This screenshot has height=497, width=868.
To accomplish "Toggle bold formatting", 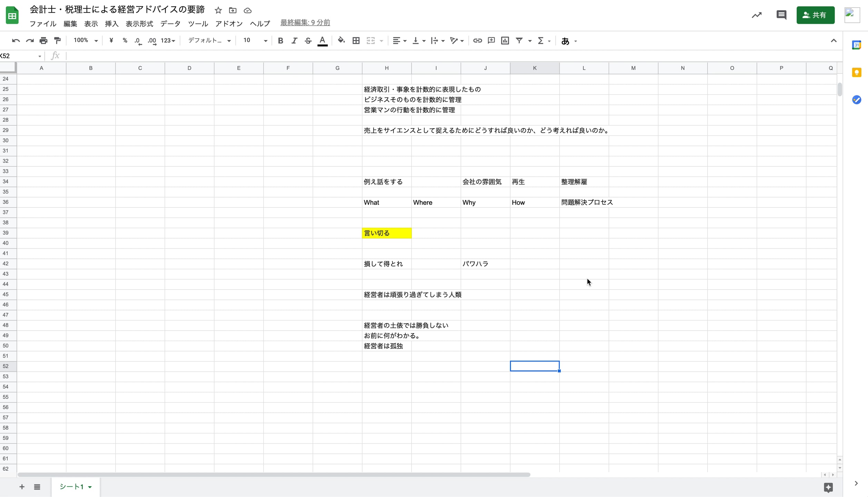I will 280,41.
